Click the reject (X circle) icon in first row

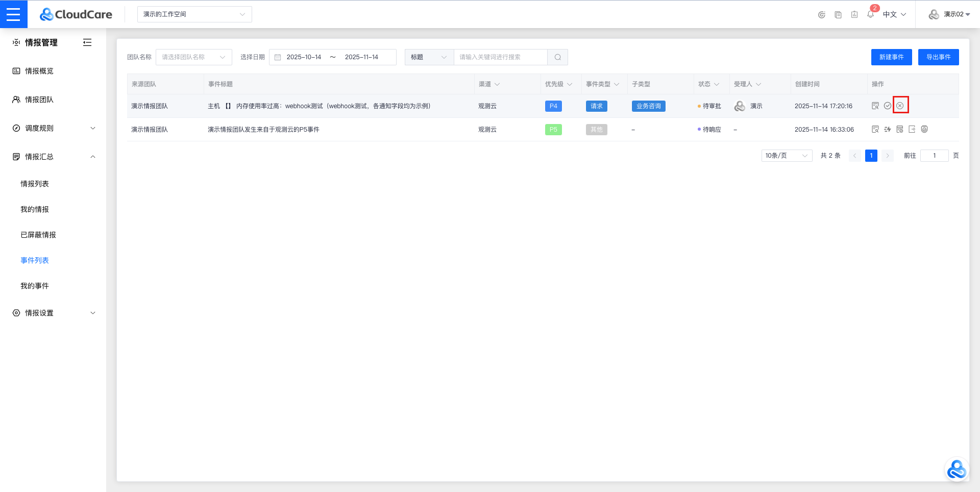(x=900, y=106)
